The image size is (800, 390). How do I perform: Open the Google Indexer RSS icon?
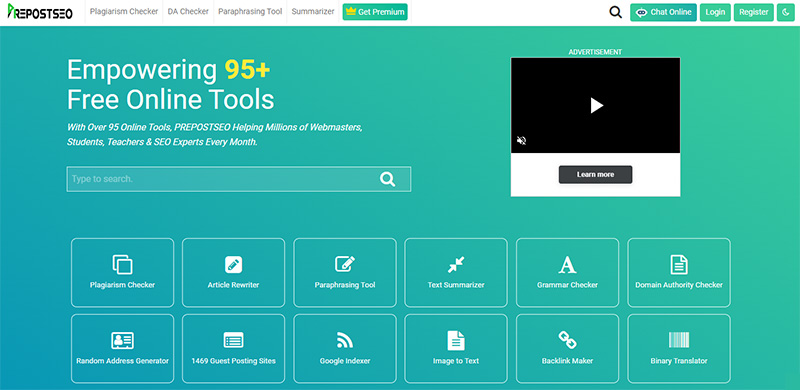(x=345, y=340)
